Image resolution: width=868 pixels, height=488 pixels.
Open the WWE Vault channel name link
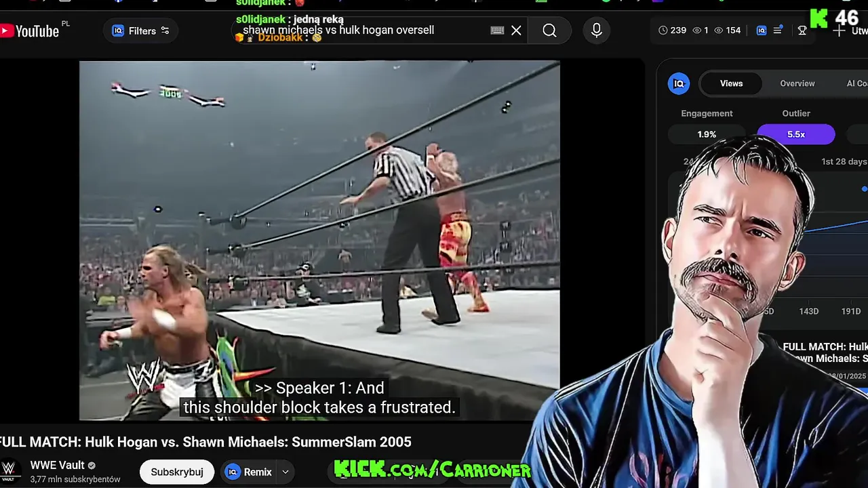click(x=58, y=465)
